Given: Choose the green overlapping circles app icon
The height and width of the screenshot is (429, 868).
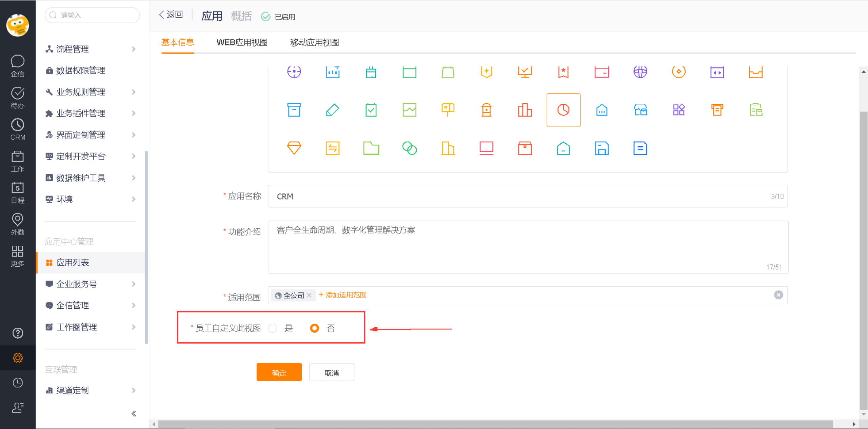Looking at the screenshot, I should [x=409, y=148].
